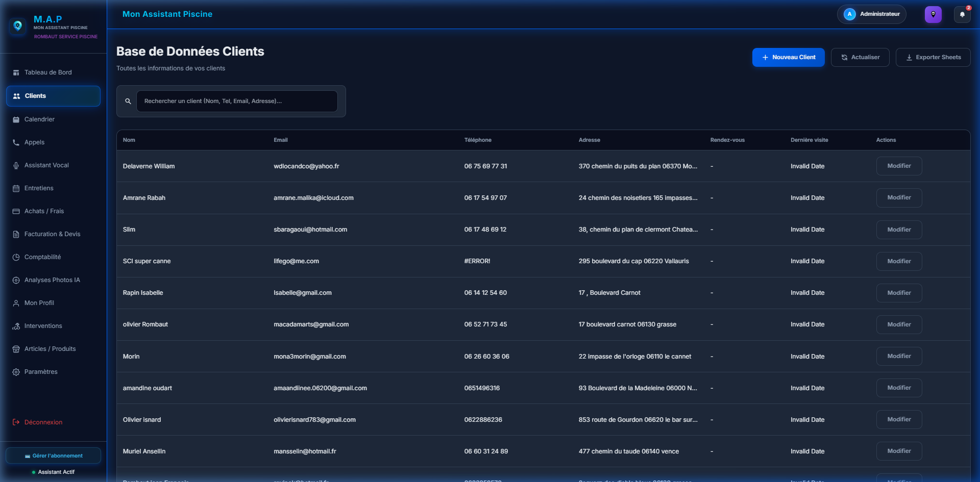Go to Facturation & Devis section
The height and width of the screenshot is (482, 980).
point(52,234)
